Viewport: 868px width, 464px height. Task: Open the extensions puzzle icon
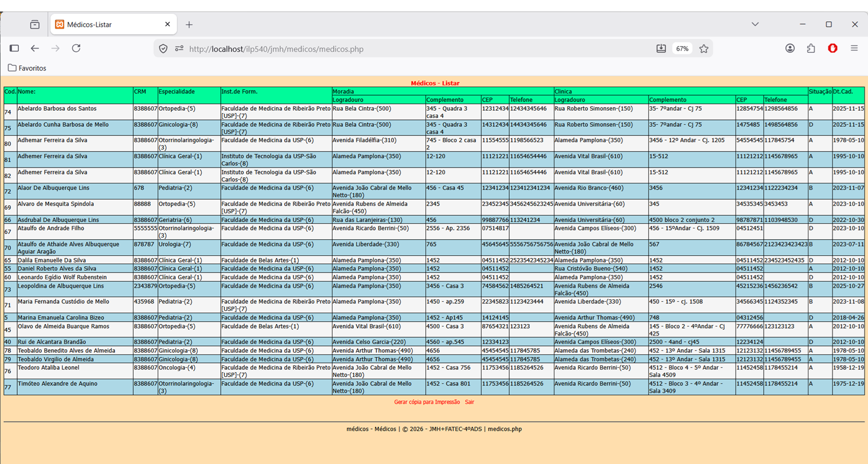click(x=811, y=49)
